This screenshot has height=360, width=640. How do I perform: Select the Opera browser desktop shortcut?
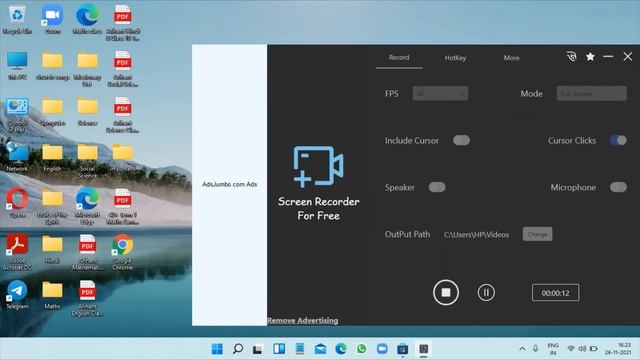[17, 203]
